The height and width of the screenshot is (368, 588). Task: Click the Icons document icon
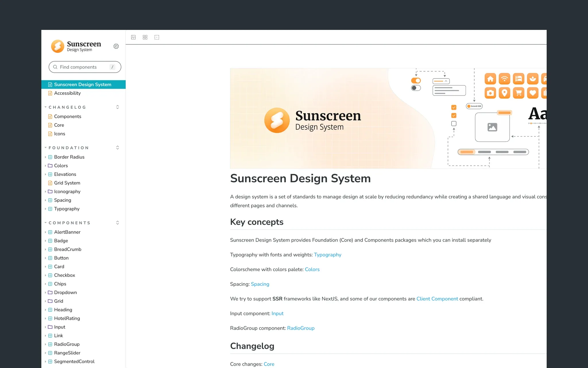click(50, 134)
